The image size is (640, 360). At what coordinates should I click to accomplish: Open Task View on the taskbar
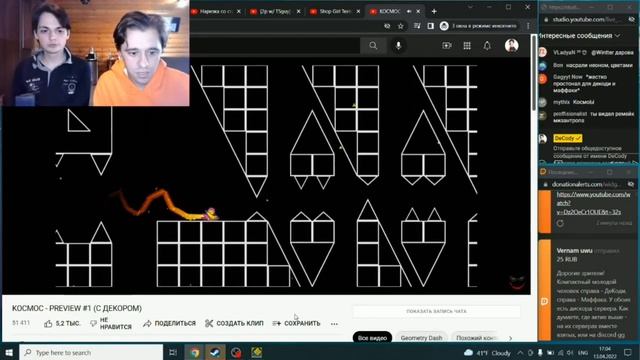pyautogui.click(x=173, y=352)
